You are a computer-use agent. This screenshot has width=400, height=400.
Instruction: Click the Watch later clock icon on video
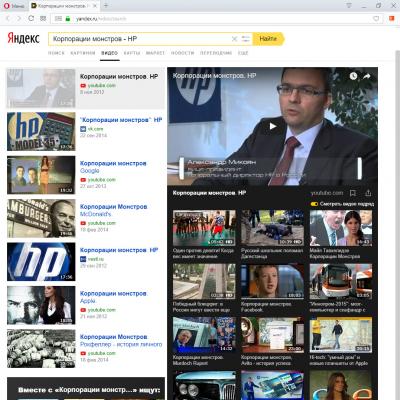[x=353, y=76]
